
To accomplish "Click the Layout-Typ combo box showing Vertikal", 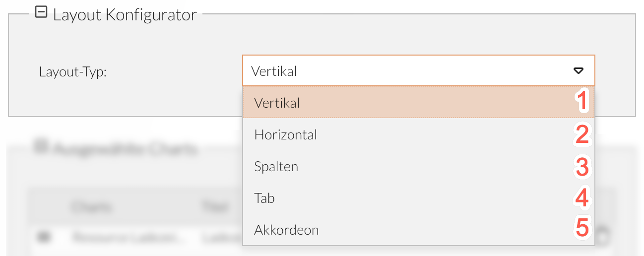I will coord(407,71).
